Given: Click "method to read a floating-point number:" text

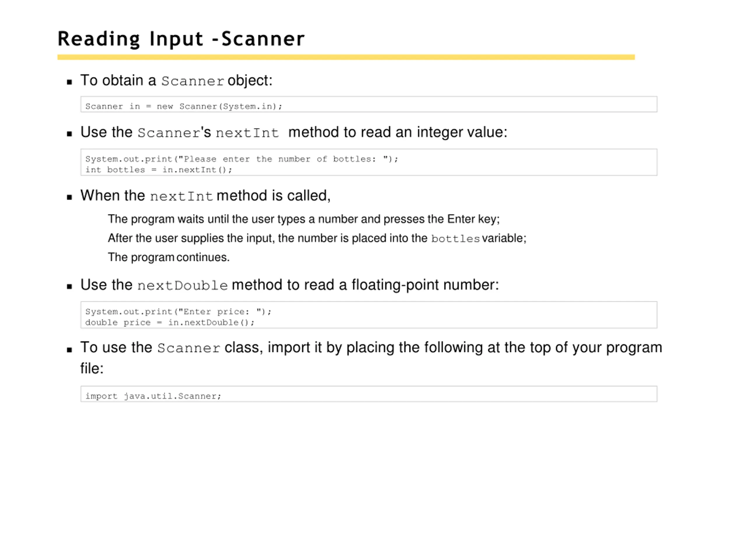Looking at the screenshot, I should 365,285.
